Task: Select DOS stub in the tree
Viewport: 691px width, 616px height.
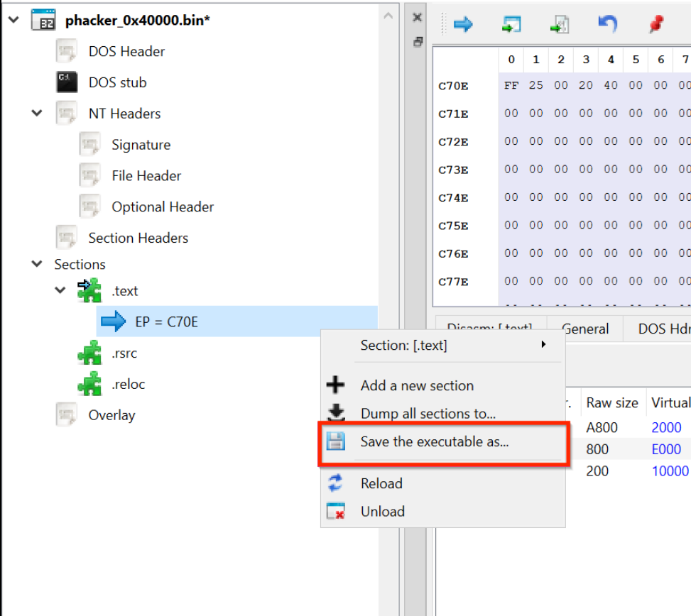Action: (x=117, y=82)
